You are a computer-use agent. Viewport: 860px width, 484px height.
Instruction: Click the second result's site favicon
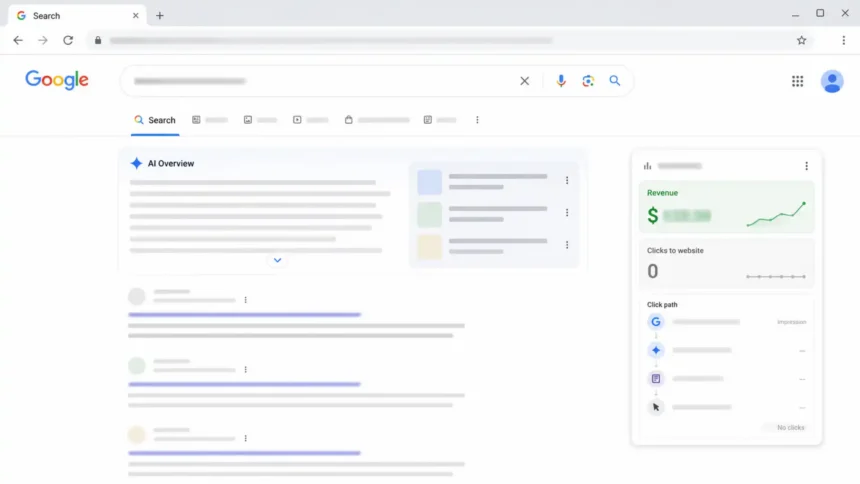pos(137,365)
